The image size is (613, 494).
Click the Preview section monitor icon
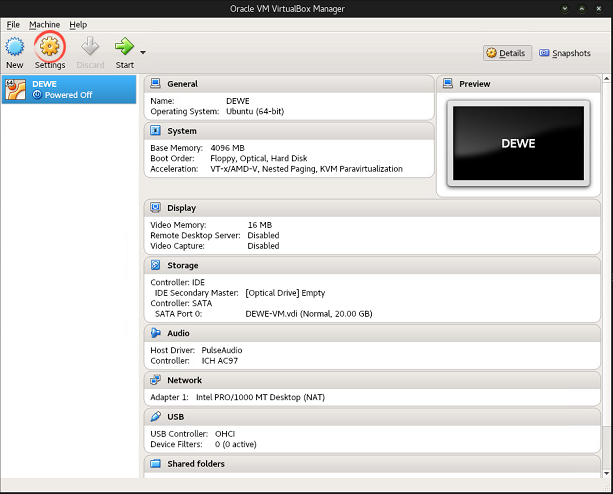pyautogui.click(x=448, y=84)
